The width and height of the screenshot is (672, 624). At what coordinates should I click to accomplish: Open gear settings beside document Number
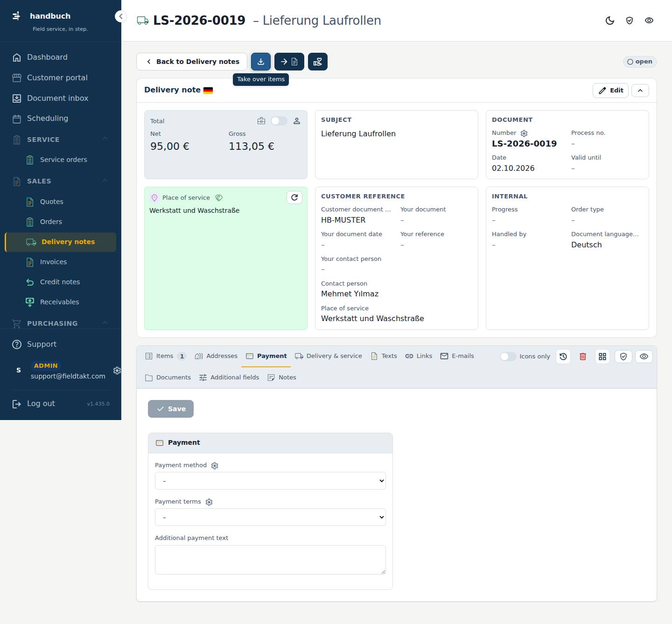click(524, 133)
